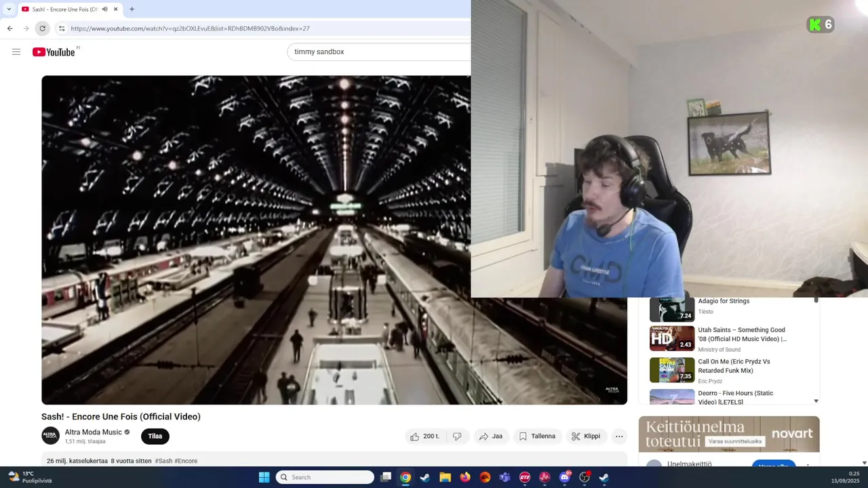Click the #Encore hashtag link
868x488 pixels.
point(186,461)
